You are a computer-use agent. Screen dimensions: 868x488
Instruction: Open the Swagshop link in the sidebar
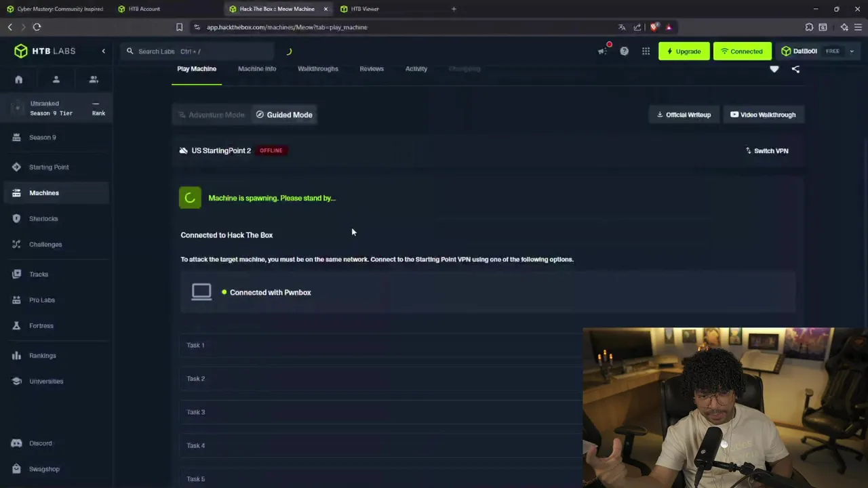56,469
